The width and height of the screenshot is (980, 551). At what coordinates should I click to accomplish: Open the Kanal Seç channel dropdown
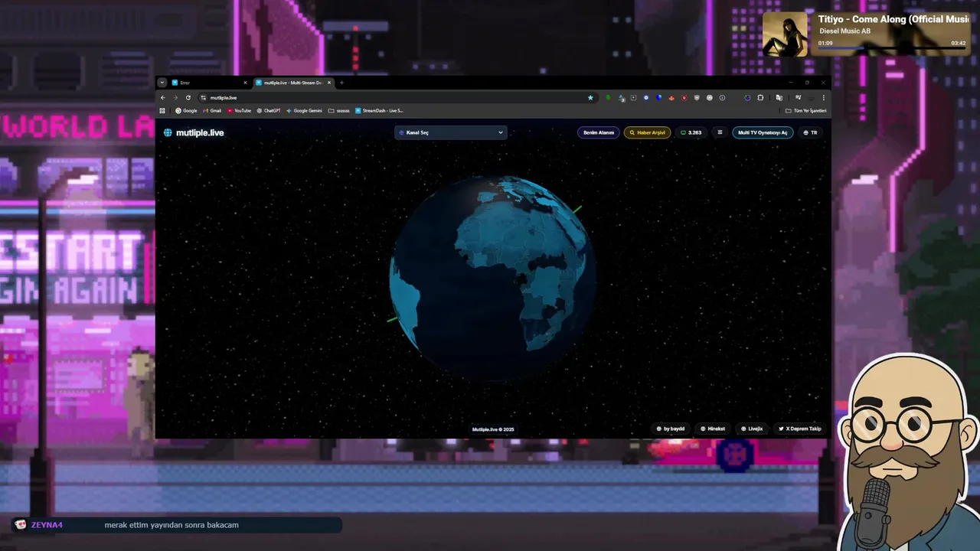[451, 132]
